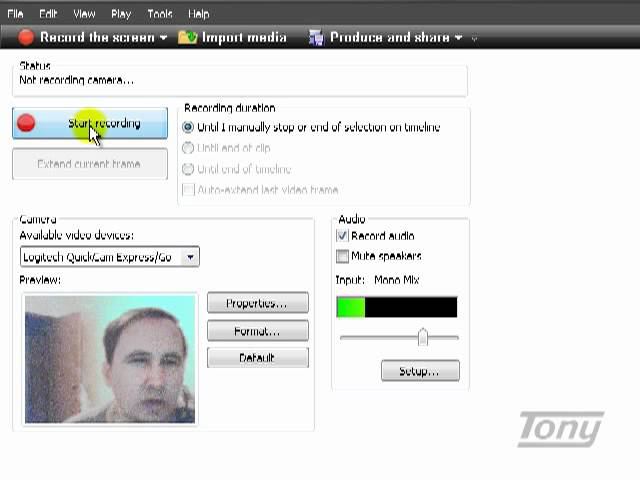Click the camera Default button
This screenshot has width=640, height=480.
coord(258,358)
